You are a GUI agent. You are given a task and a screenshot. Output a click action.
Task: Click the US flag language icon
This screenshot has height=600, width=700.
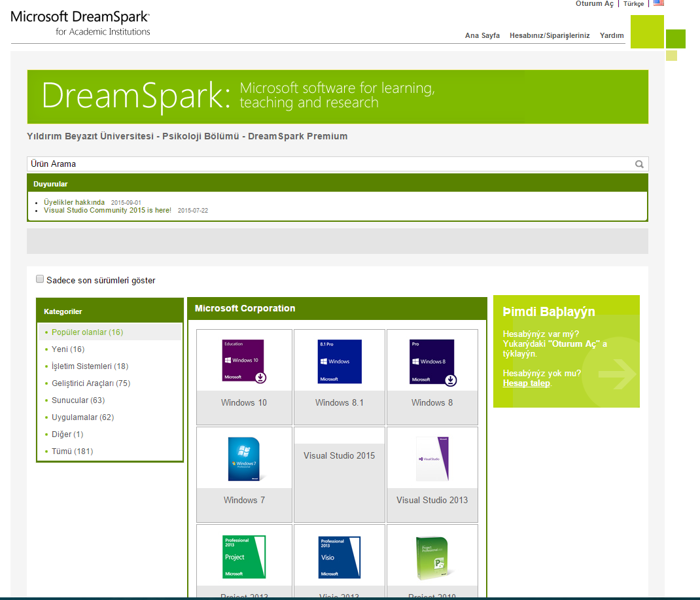click(659, 3)
